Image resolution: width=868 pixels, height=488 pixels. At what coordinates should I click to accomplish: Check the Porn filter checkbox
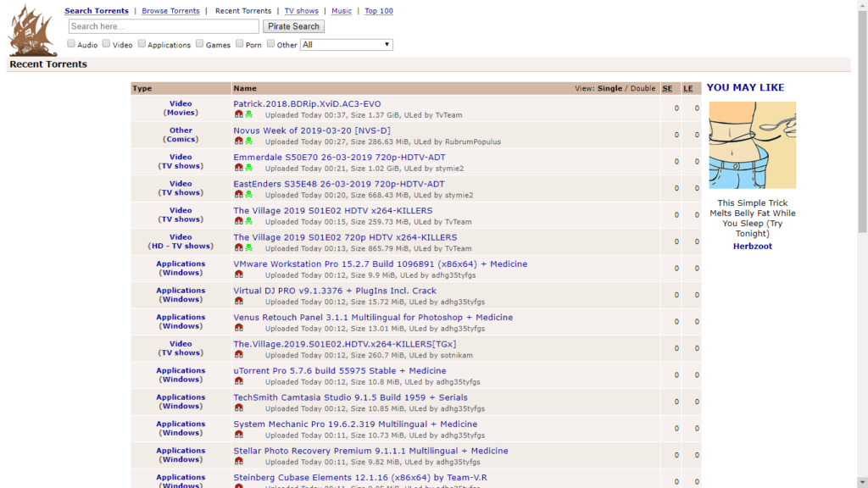[240, 43]
